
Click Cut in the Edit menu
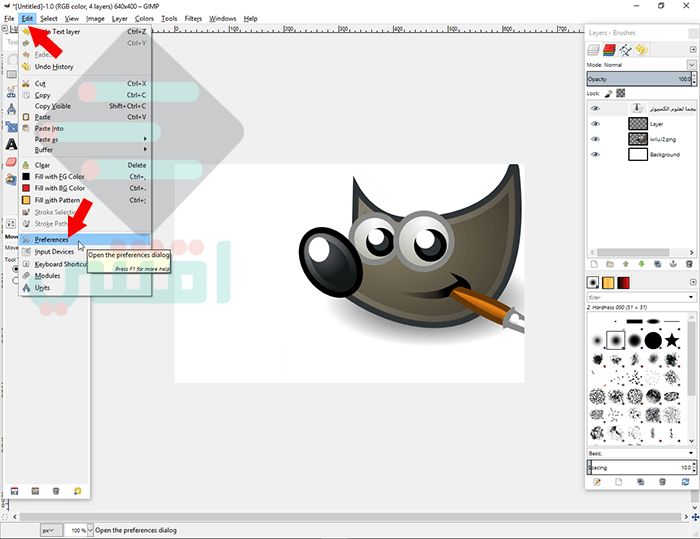(x=85, y=84)
